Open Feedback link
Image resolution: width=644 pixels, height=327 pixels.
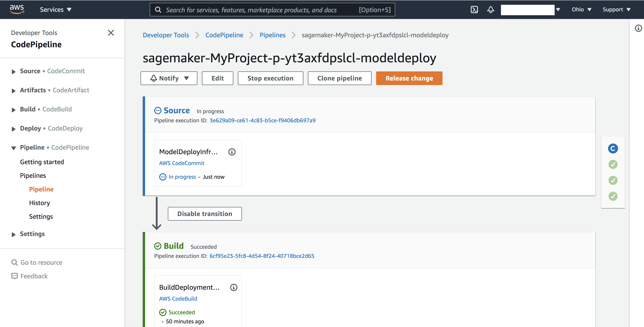[34, 276]
